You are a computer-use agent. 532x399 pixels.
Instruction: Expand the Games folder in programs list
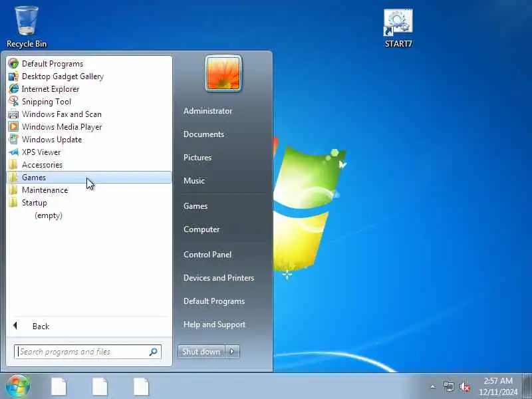pos(89,177)
